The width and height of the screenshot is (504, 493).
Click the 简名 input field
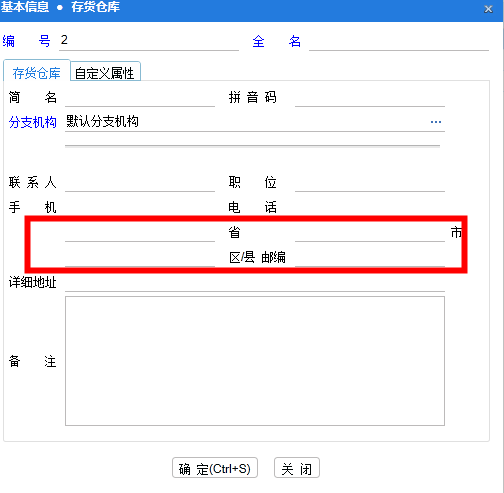pyautogui.click(x=140, y=98)
